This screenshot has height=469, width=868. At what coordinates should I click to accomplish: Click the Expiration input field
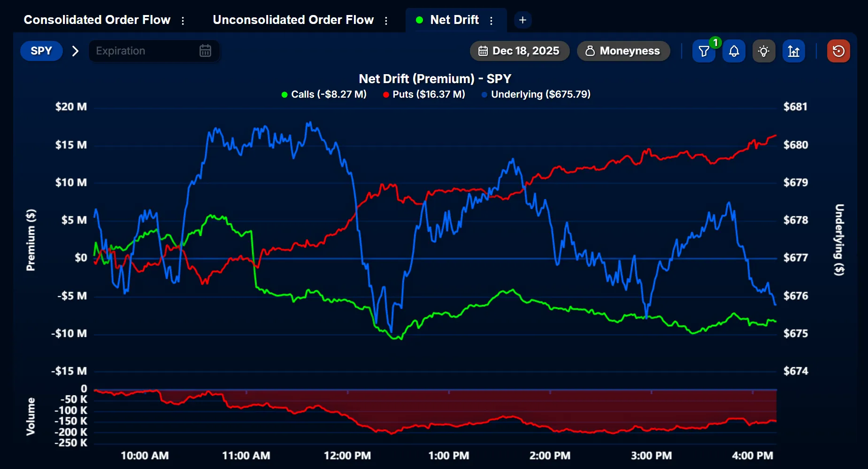(x=143, y=51)
